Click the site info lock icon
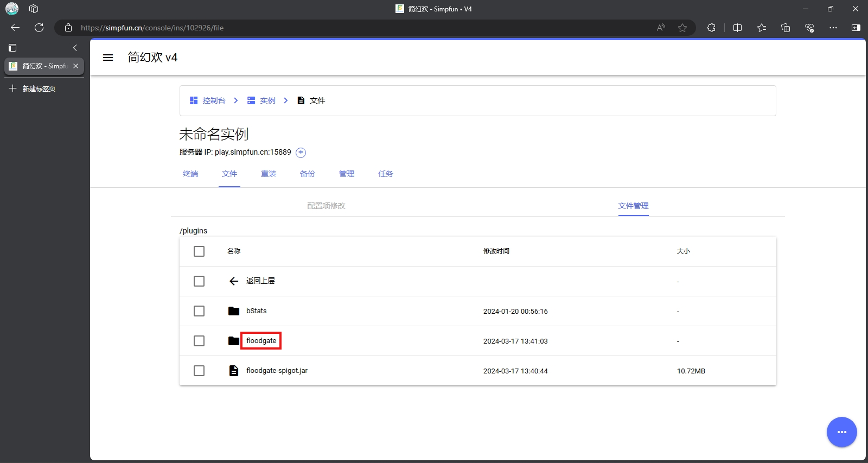868x463 pixels. tap(68, 28)
